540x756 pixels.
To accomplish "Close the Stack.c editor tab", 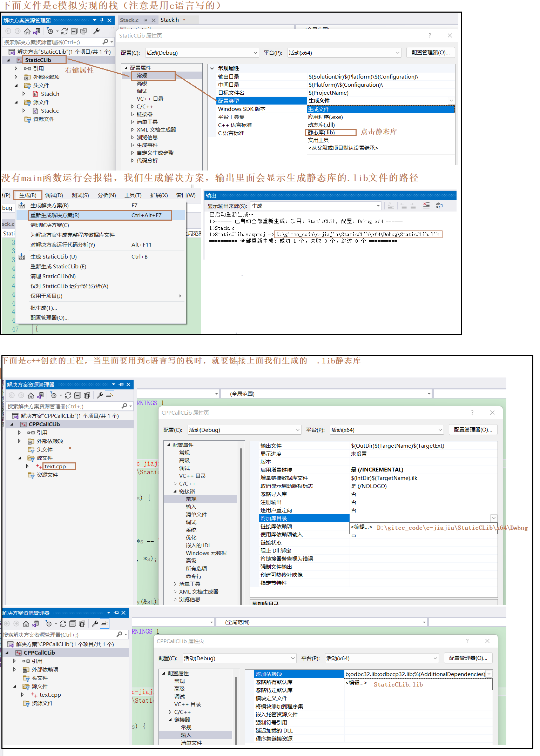I will coord(154,20).
